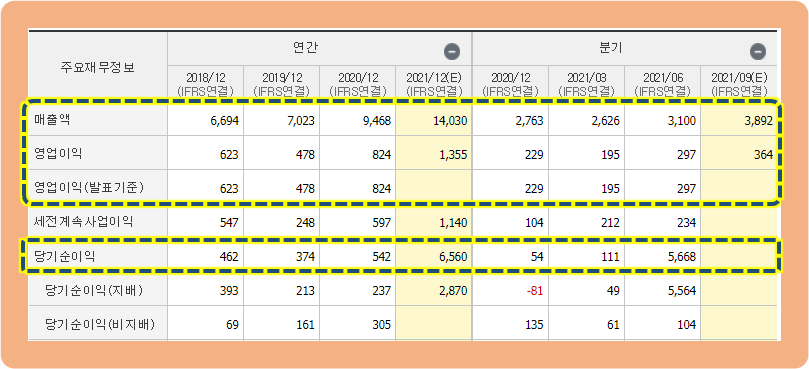This screenshot has height=369, width=809.
Task: Select the 당기순이익(비지배) value 61
Action: 613,325
